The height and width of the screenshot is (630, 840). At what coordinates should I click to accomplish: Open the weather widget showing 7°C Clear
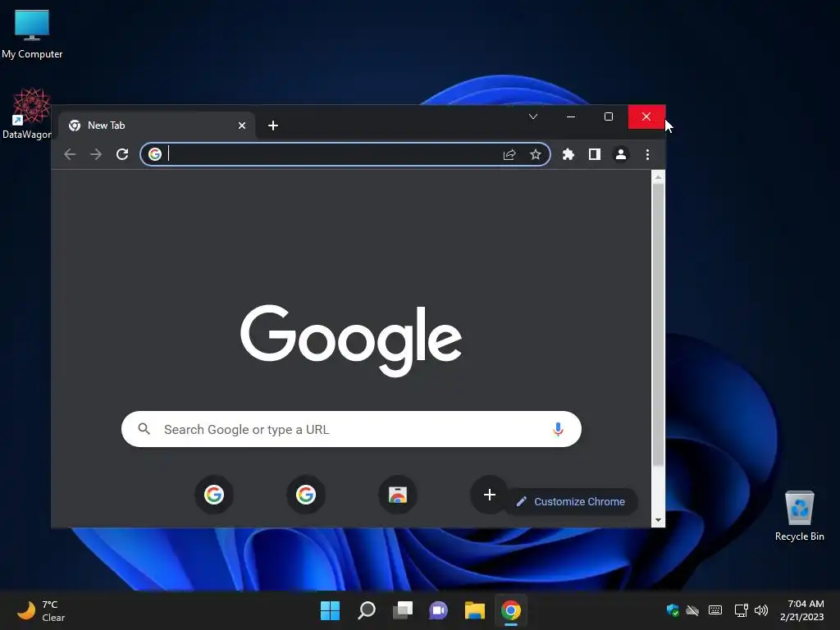tap(41, 610)
